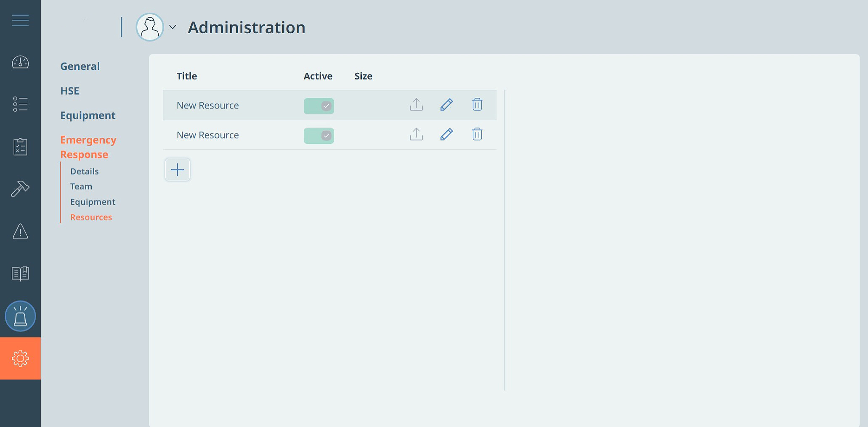
Task: Open the open-book manual icon in sidebar
Action: (x=20, y=274)
